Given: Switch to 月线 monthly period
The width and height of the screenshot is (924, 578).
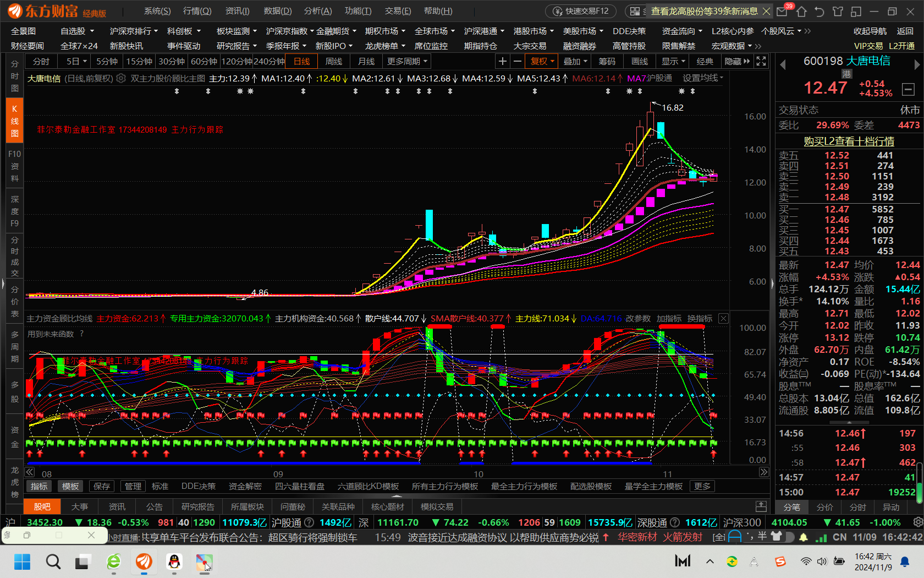Looking at the screenshot, I should tap(366, 61).
